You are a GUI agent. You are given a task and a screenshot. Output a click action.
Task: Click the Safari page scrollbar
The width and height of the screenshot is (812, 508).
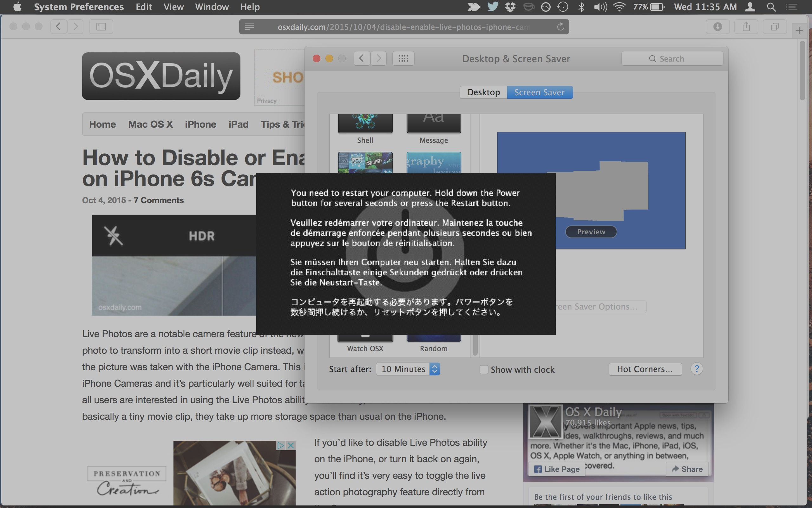(802, 70)
